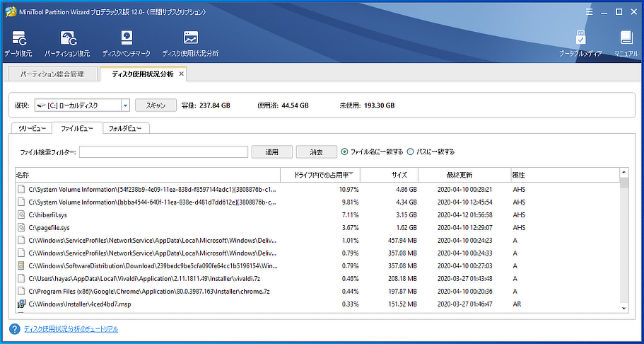Click the 4ced4bd7.msp installer icon
Image resolution: width=644 pixels, height=344 pixels.
click(x=21, y=304)
